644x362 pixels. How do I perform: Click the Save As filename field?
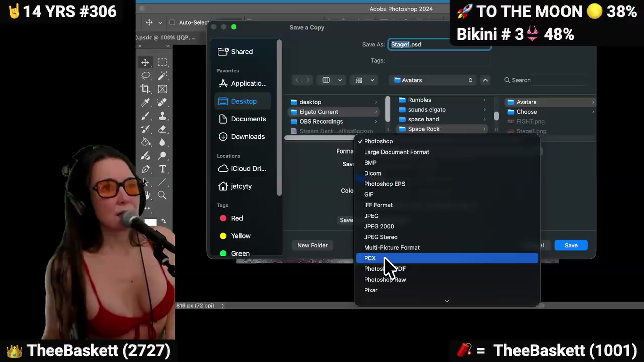[439, 44]
